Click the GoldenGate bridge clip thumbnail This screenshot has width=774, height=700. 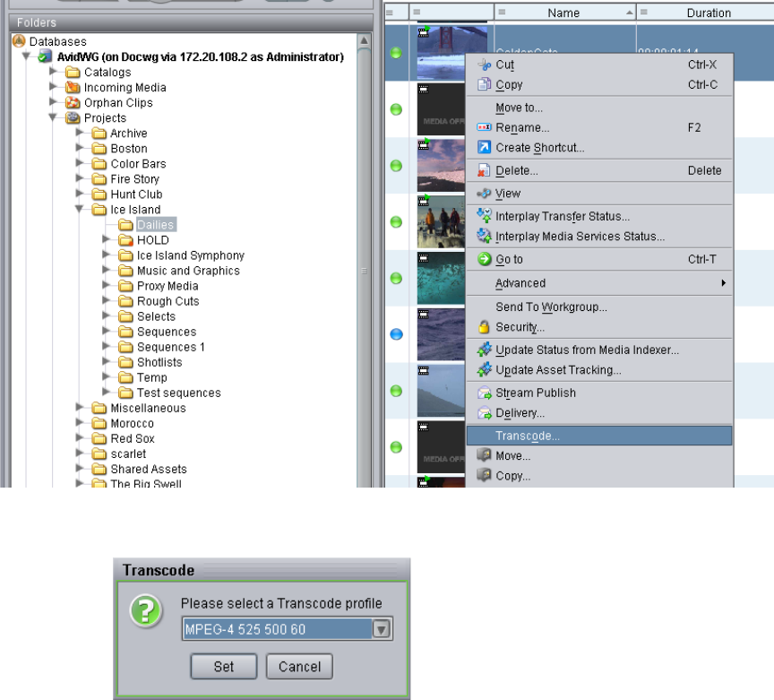click(441, 53)
